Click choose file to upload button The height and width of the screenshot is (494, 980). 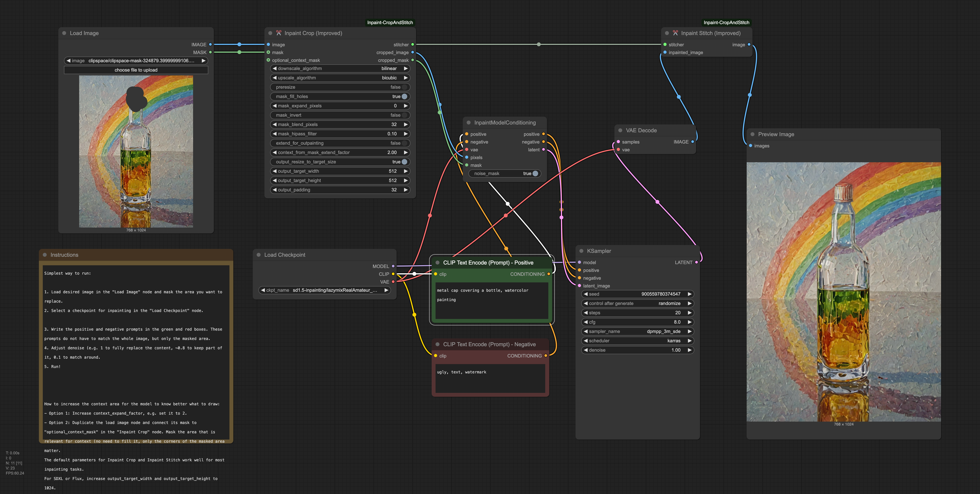pyautogui.click(x=136, y=70)
